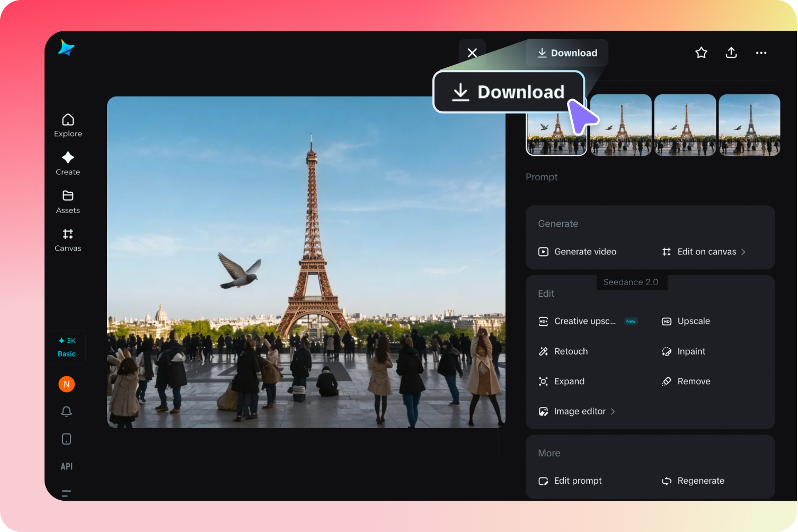Open the Create section

click(x=68, y=164)
